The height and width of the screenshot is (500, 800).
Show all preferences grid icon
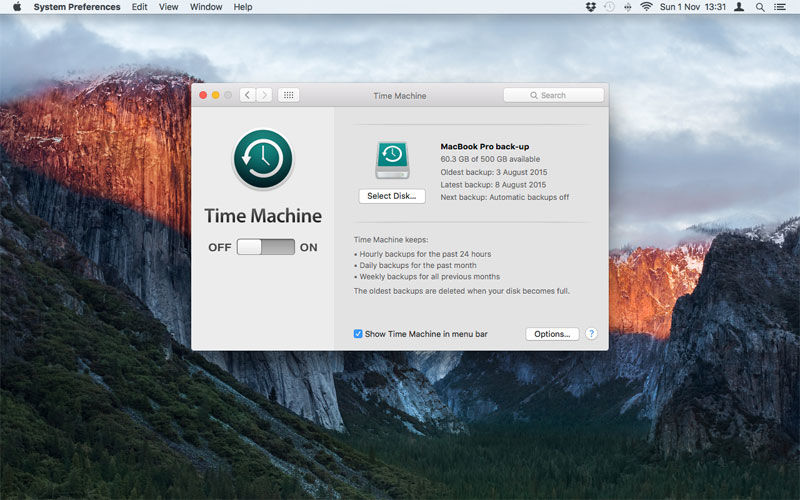tap(288, 95)
